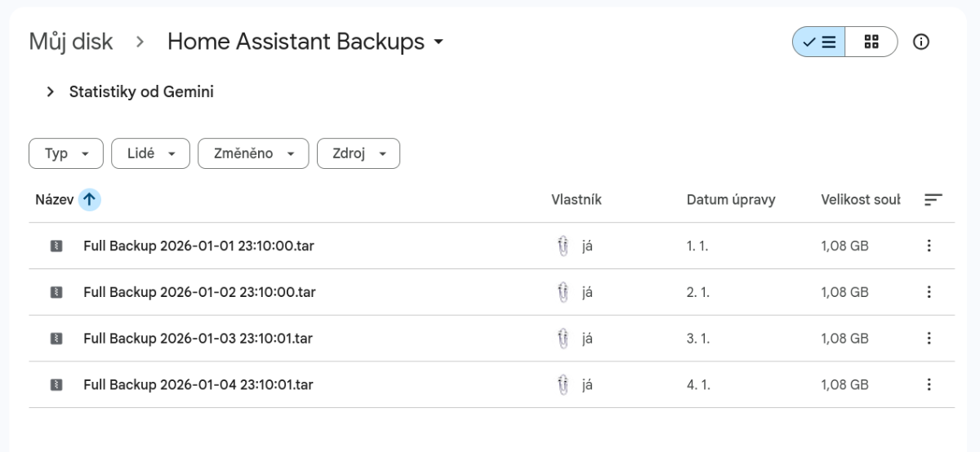Click the Vlastník column header
The image size is (980, 452).
(x=577, y=200)
